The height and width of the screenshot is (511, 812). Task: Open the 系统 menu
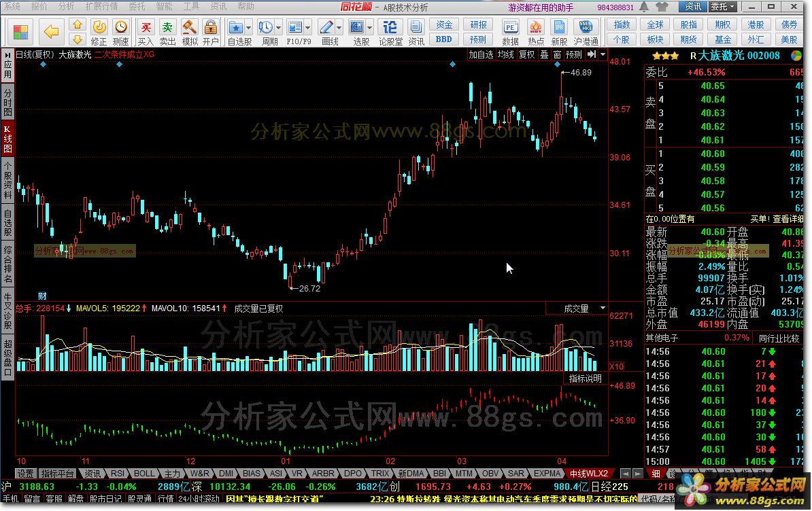pyautogui.click(x=12, y=6)
